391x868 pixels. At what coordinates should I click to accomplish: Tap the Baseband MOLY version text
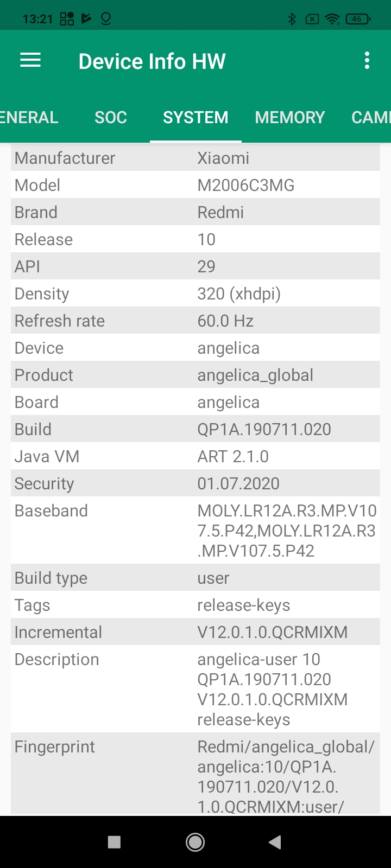[x=287, y=531]
